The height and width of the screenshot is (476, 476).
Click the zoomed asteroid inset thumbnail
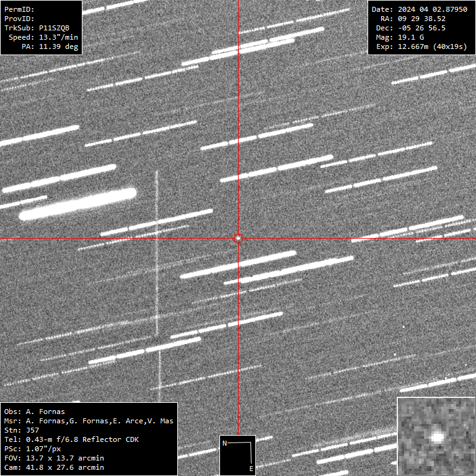point(436,436)
